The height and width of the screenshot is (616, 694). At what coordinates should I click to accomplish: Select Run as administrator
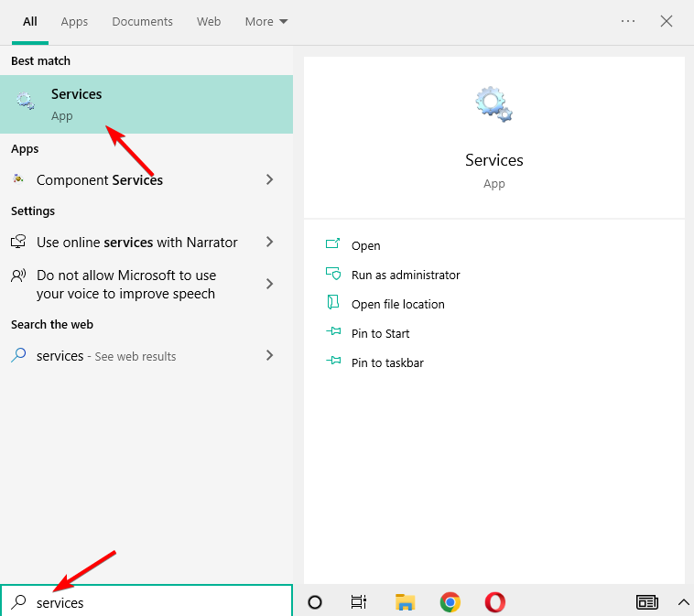(406, 276)
